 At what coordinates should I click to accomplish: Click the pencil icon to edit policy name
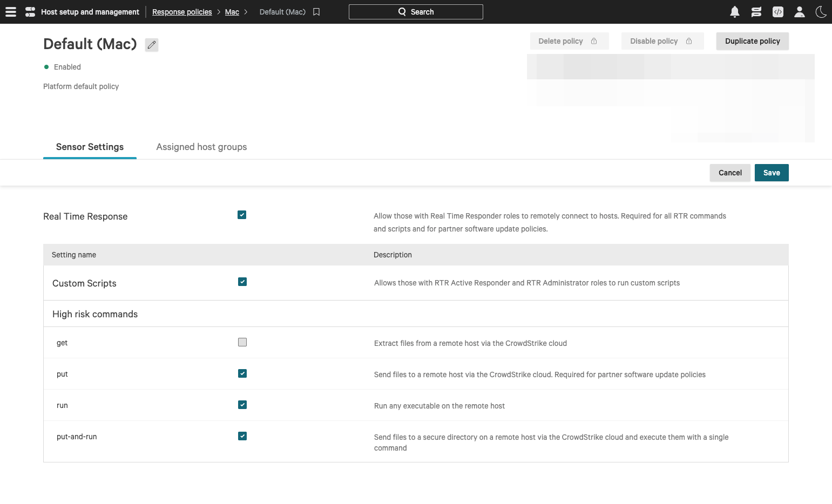coord(152,45)
